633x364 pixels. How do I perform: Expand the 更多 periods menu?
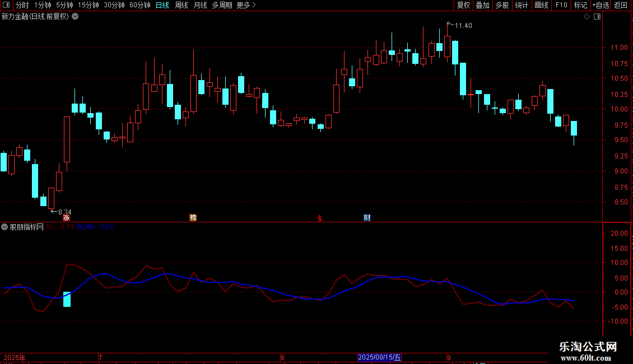coord(246,5)
